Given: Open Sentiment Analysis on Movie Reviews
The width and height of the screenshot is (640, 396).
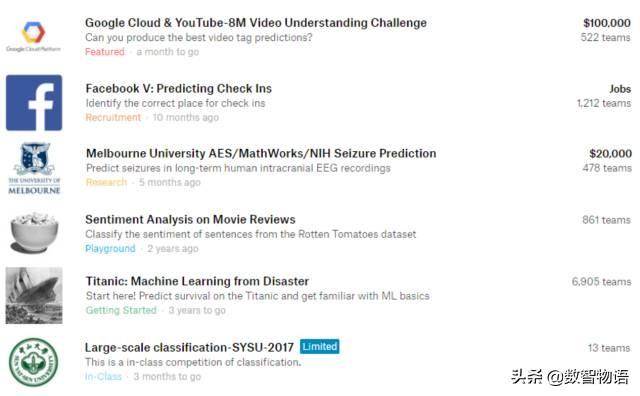Looking at the screenshot, I should coord(190,220).
